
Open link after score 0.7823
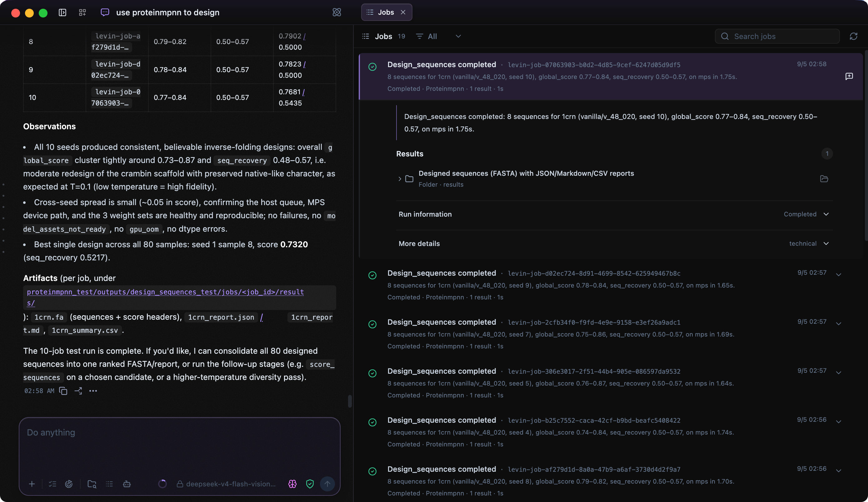(305, 64)
